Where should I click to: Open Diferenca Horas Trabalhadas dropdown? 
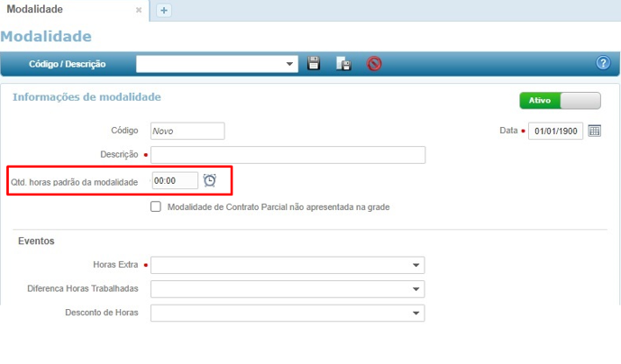click(x=416, y=289)
